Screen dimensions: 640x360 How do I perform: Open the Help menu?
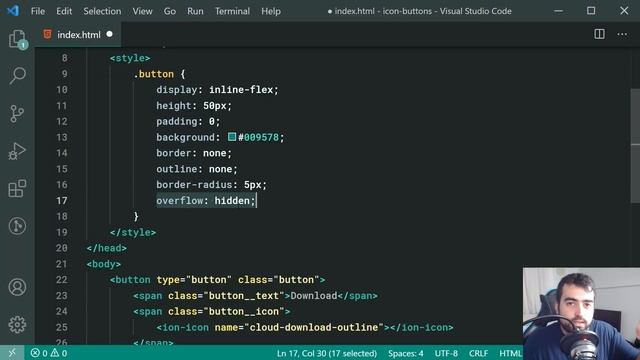coord(271,11)
